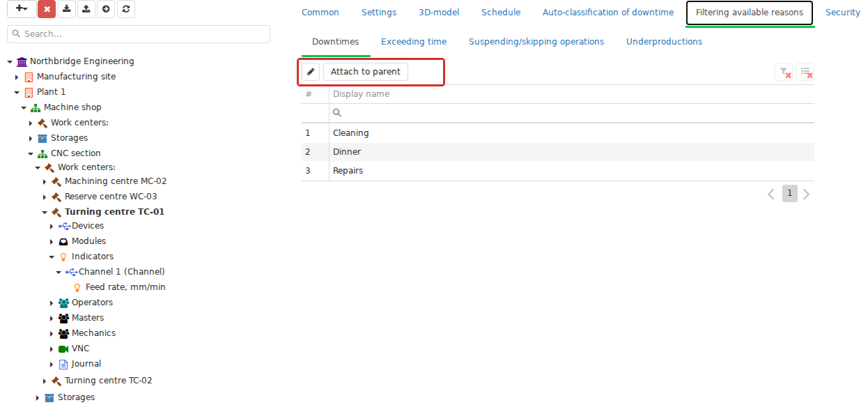
Task: Collapse the CNC section node
Action: pos(31,153)
